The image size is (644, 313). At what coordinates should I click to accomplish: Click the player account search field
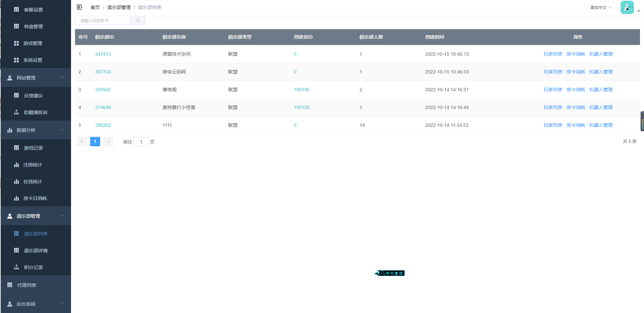103,20
